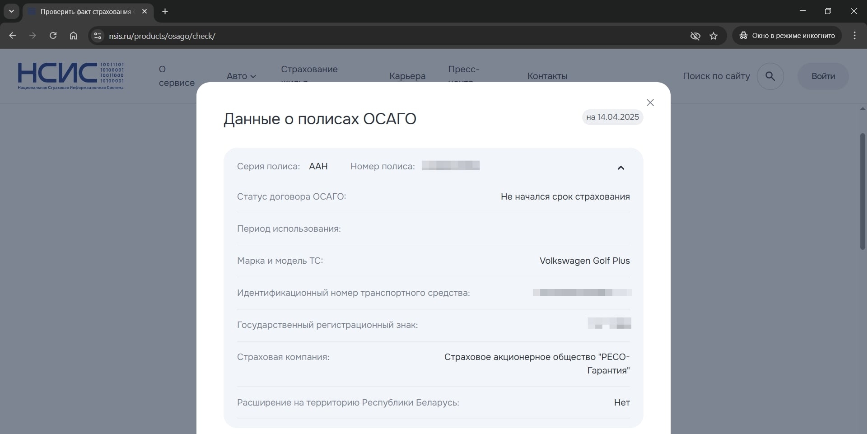Open a new browser tab
The image size is (868, 434).
[x=165, y=11]
